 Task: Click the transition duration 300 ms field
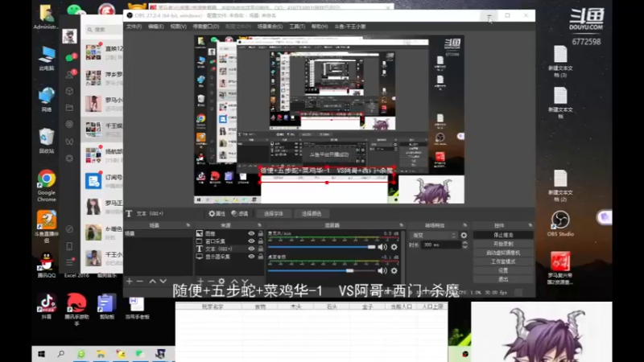coord(441,245)
